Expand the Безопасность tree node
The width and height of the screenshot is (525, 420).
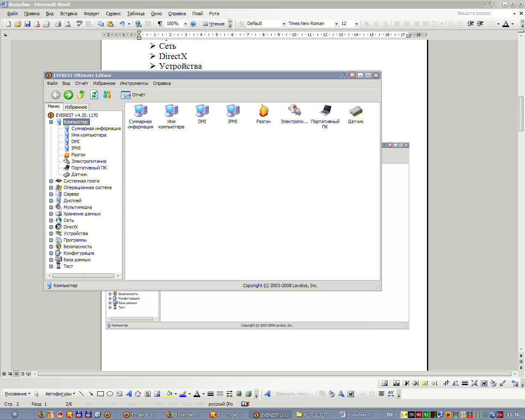[x=51, y=247]
